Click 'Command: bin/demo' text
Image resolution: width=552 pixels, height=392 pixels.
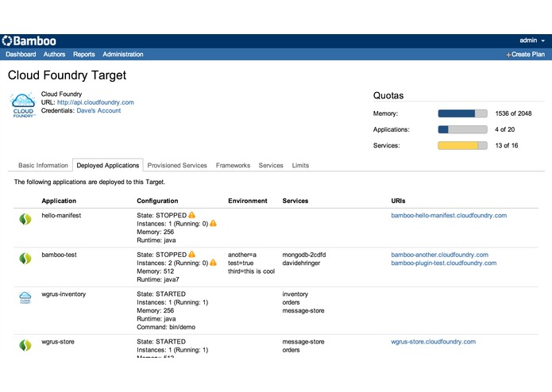tap(166, 327)
